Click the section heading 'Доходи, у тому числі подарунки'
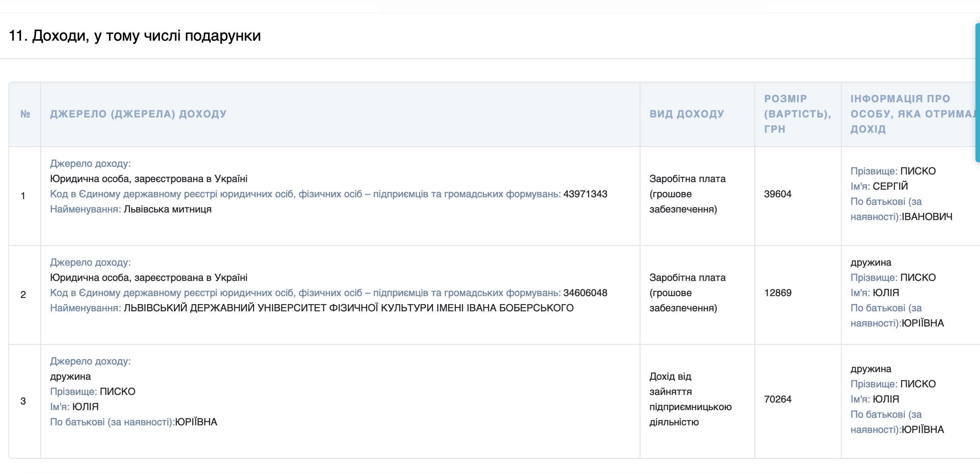 [x=135, y=36]
